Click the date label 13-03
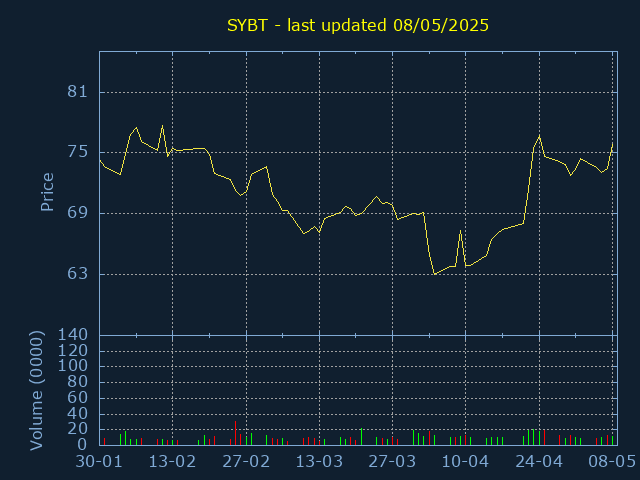This screenshot has width=640, height=480. click(319, 462)
